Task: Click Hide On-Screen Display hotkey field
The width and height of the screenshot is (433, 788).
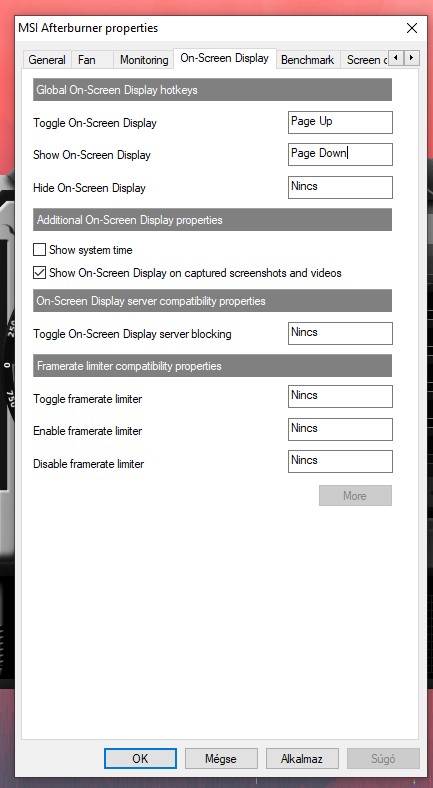Action: [340, 187]
